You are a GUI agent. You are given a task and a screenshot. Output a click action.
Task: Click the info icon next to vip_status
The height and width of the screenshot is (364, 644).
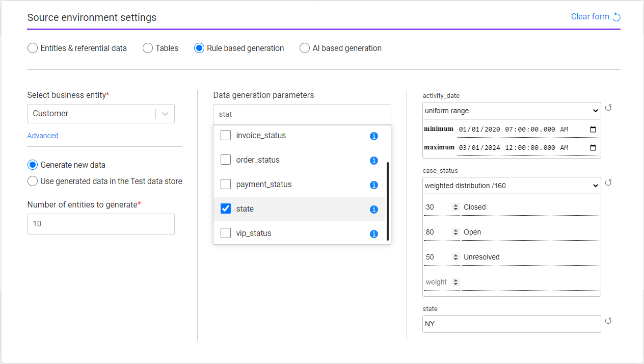pyautogui.click(x=373, y=234)
